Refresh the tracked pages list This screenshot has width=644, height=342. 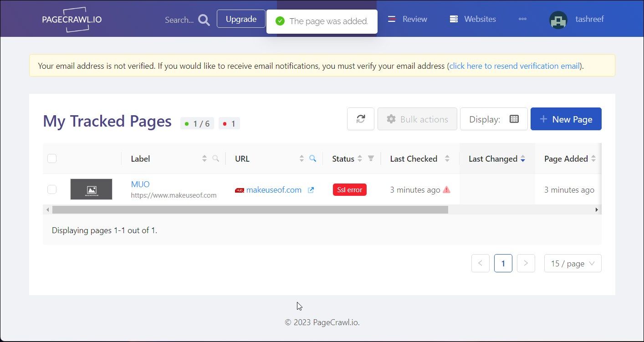[x=361, y=119]
